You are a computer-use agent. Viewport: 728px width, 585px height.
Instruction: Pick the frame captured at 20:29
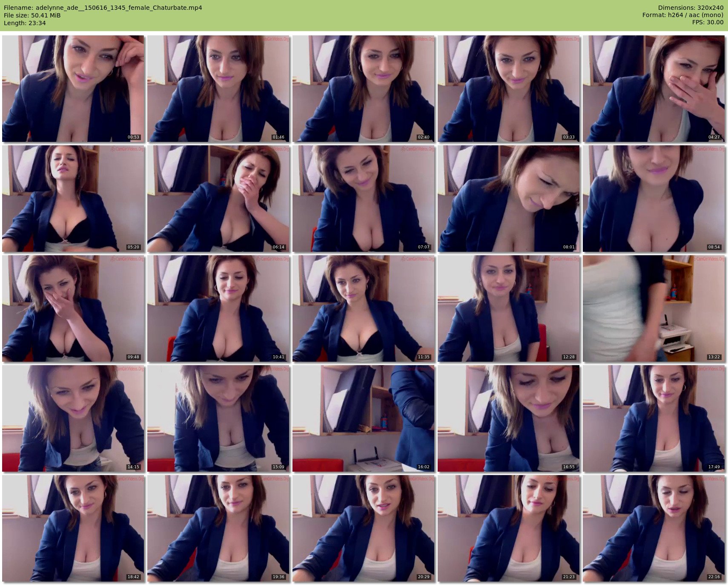pos(364,528)
